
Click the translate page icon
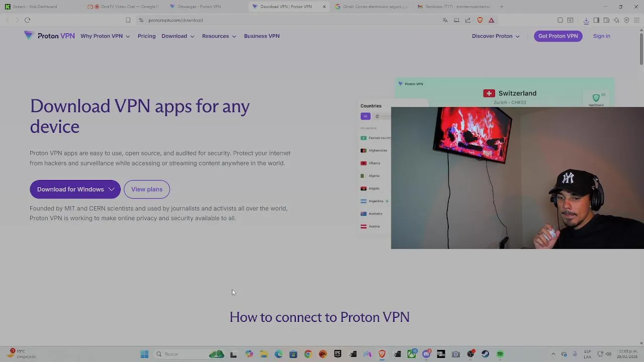(445, 20)
